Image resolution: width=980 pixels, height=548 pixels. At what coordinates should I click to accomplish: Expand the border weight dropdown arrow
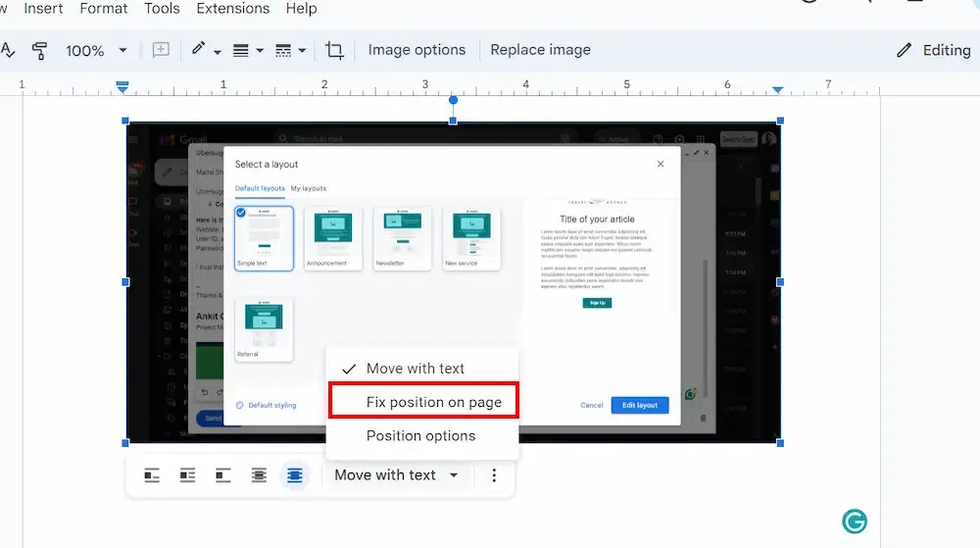tap(260, 51)
